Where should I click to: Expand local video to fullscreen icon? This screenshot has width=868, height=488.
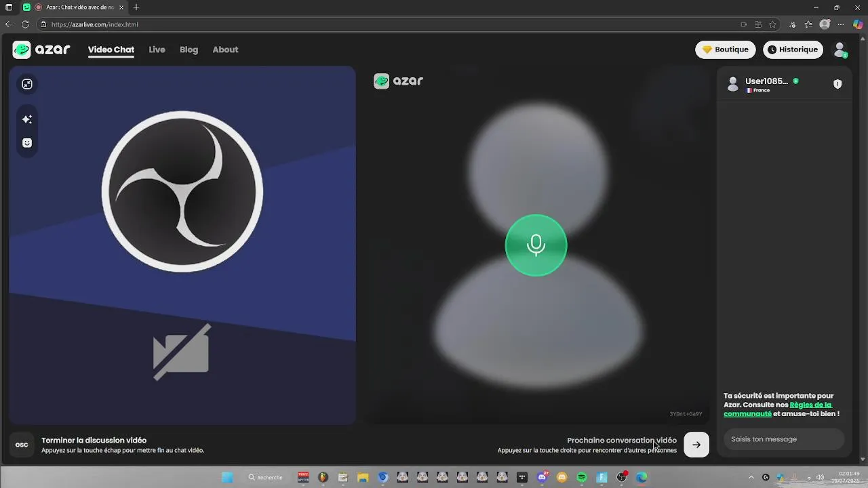tap(27, 84)
